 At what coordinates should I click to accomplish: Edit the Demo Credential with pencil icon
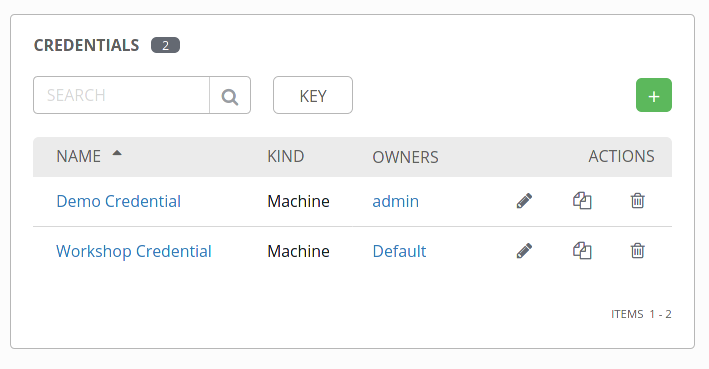[x=524, y=201]
